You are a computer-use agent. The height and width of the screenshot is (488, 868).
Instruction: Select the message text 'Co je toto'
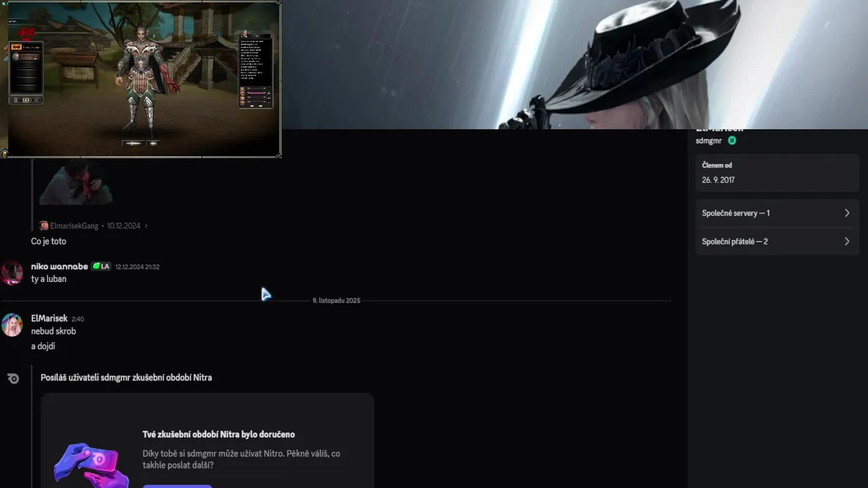point(49,241)
